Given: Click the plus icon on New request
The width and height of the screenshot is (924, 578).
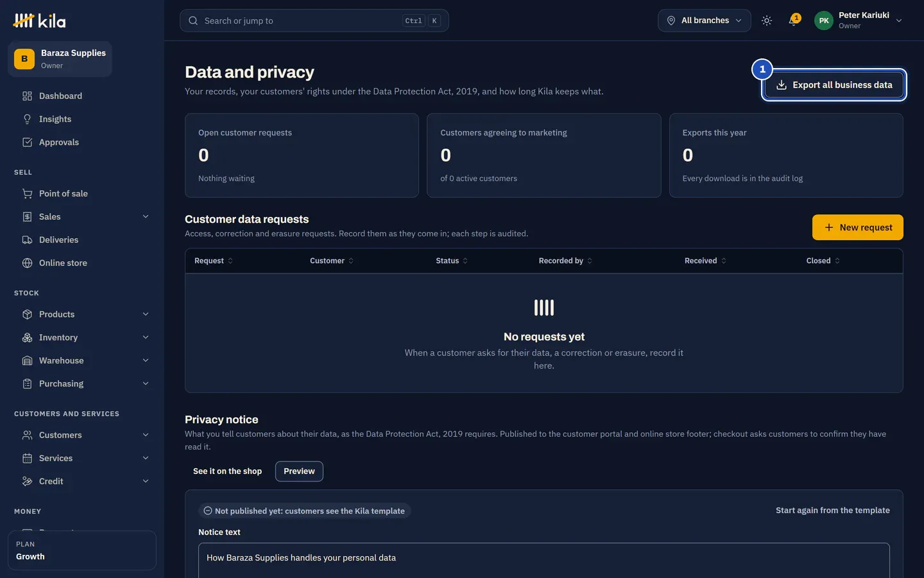Looking at the screenshot, I should pyautogui.click(x=829, y=227).
